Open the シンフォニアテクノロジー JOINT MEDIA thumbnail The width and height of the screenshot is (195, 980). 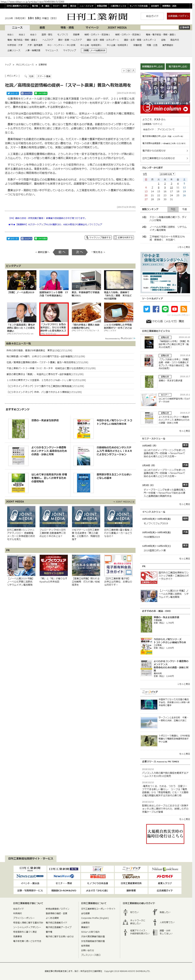point(21,516)
